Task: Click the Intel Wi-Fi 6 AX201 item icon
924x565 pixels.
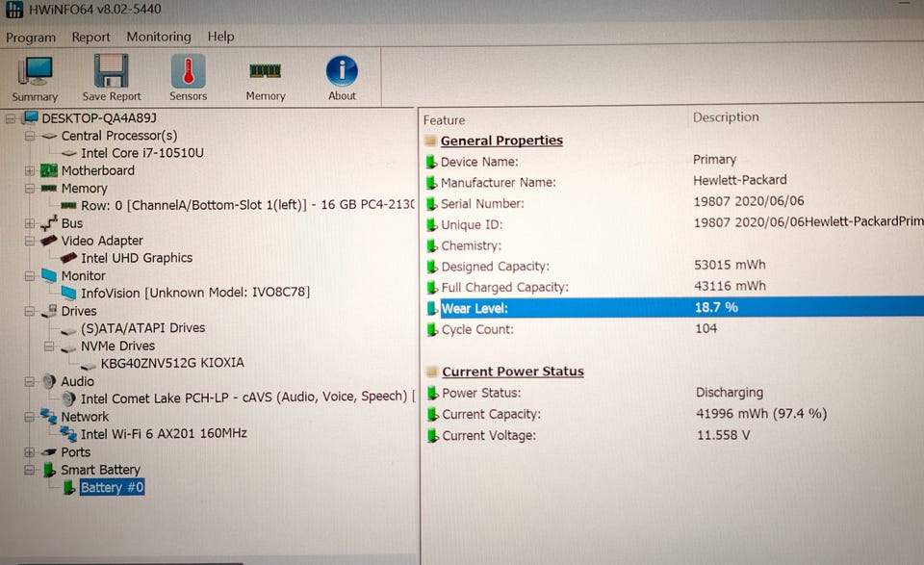Action: [68, 434]
